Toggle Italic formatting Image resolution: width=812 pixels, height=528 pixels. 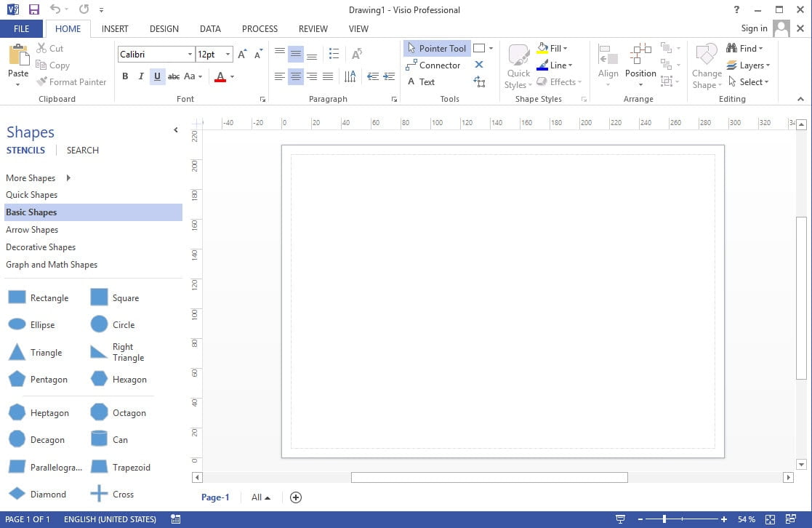click(141, 76)
